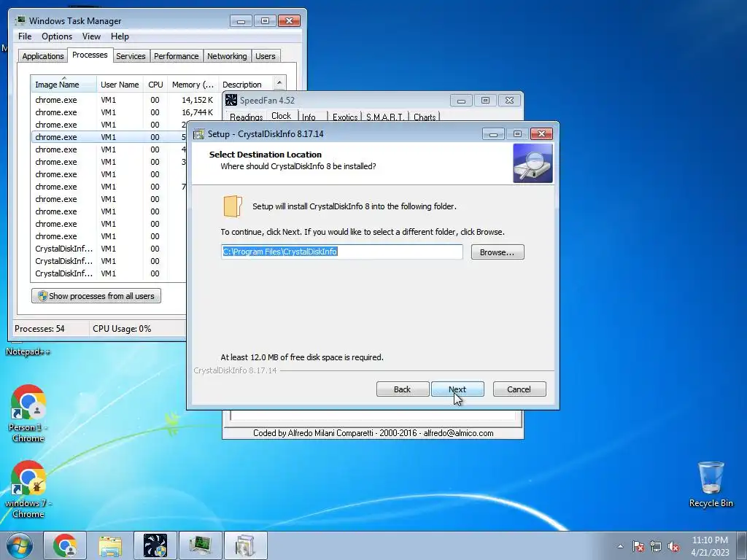Click the destination folder path field
The width and height of the screenshot is (747, 560).
click(x=341, y=252)
